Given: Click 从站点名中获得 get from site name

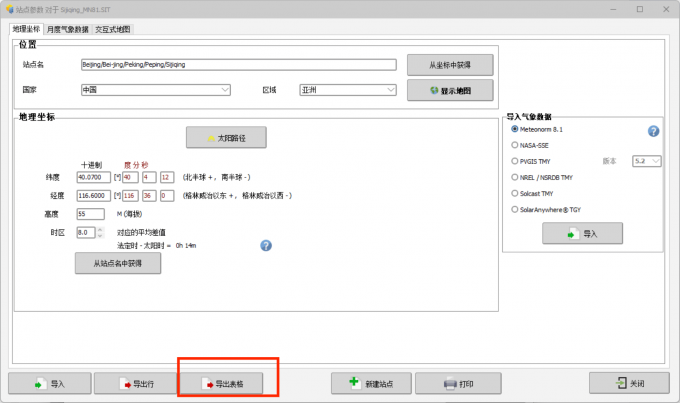Looking at the screenshot, I should (118, 263).
